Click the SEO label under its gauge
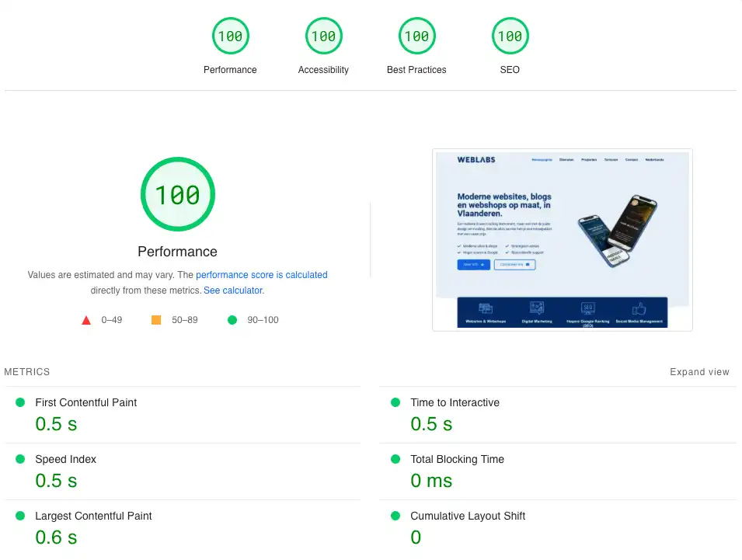This screenshot has height=560, width=742. [510, 70]
